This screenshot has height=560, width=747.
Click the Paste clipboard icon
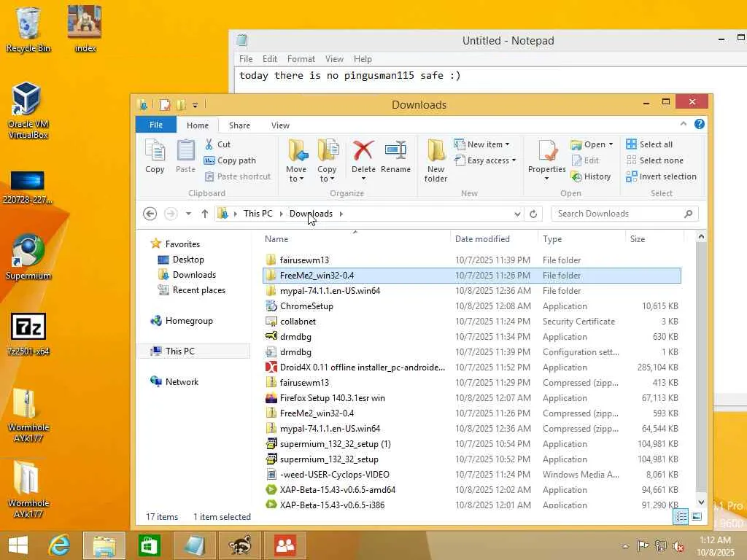(x=185, y=156)
